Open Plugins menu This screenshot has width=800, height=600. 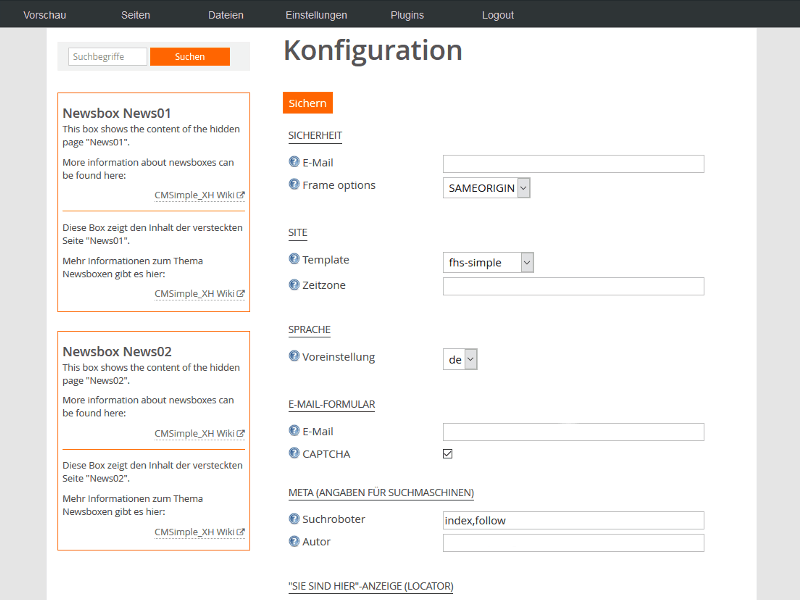pos(407,15)
